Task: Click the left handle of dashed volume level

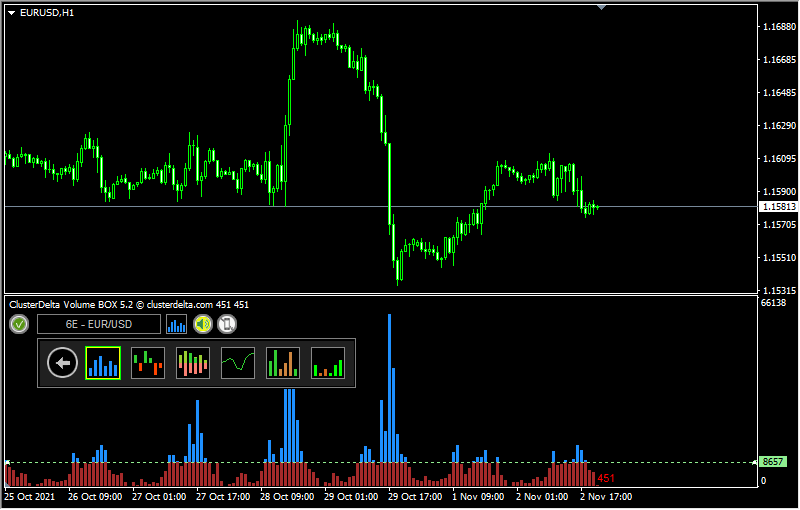Action: coord(7,462)
